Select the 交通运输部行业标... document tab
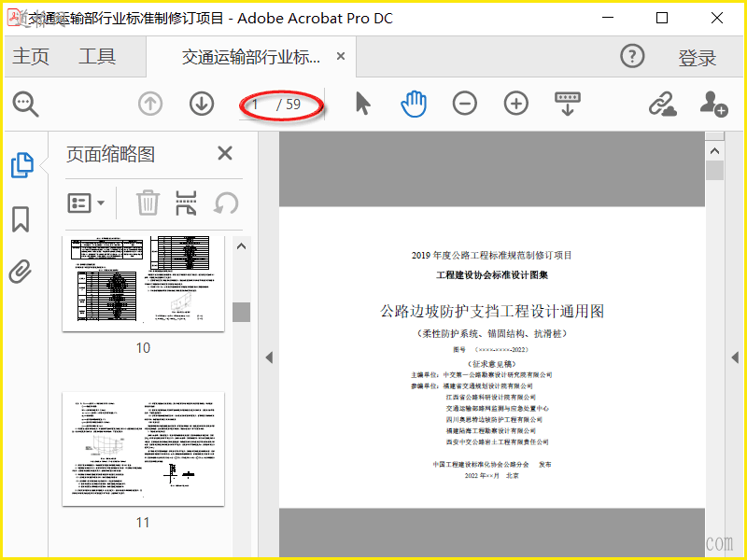Viewport: 747px width, 560px height. [x=251, y=57]
